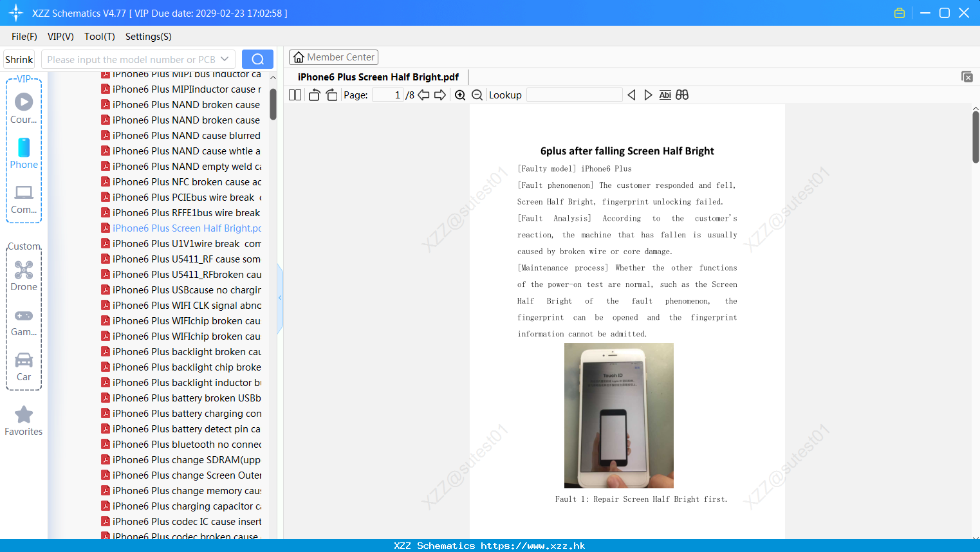Toggle two-page view icon
Image resolution: width=980 pixels, height=552 pixels.
point(295,95)
